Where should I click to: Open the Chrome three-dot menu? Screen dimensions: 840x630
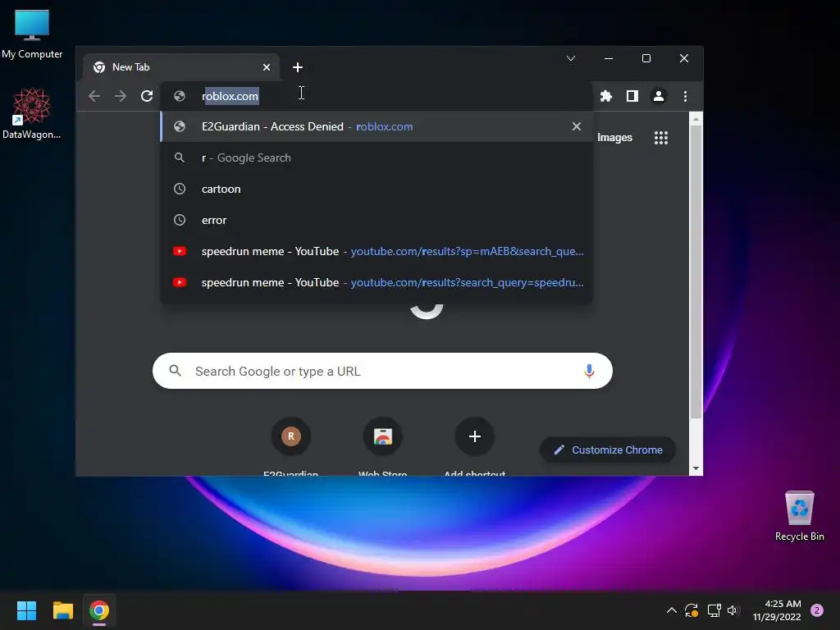pos(685,96)
